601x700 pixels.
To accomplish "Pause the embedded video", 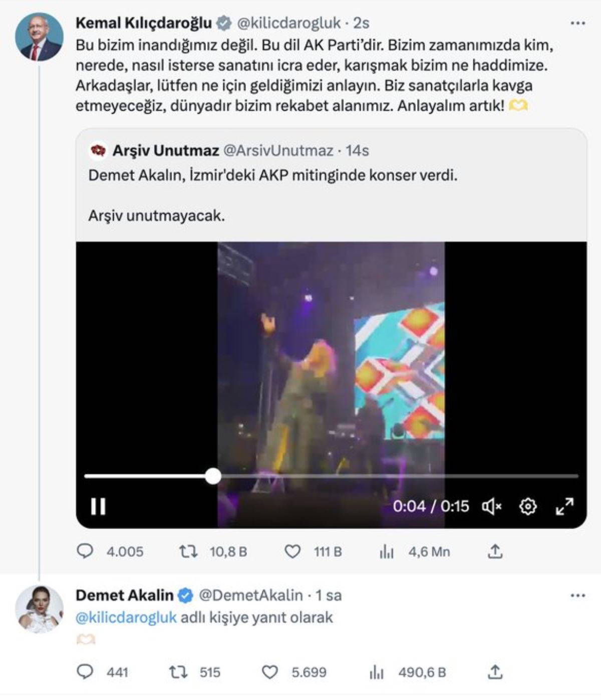I will (98, 506).
